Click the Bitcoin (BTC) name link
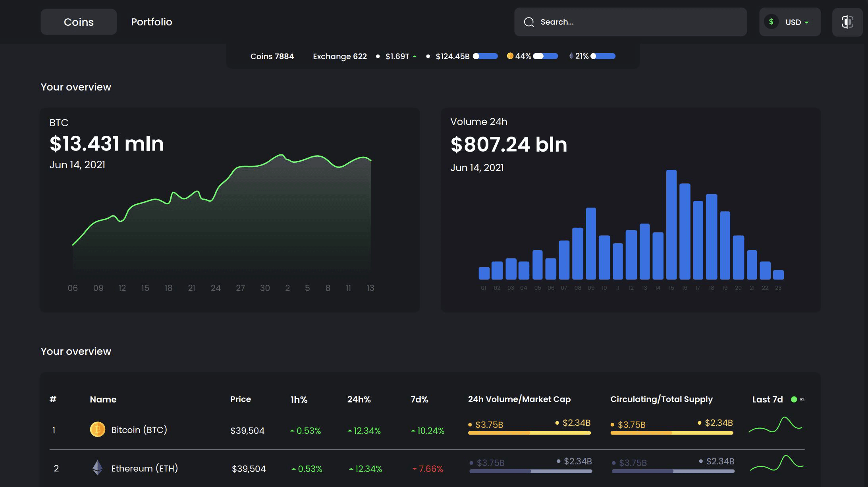Image resolution: width=868 pixels, height=487 pixels. tap(139, 430)
